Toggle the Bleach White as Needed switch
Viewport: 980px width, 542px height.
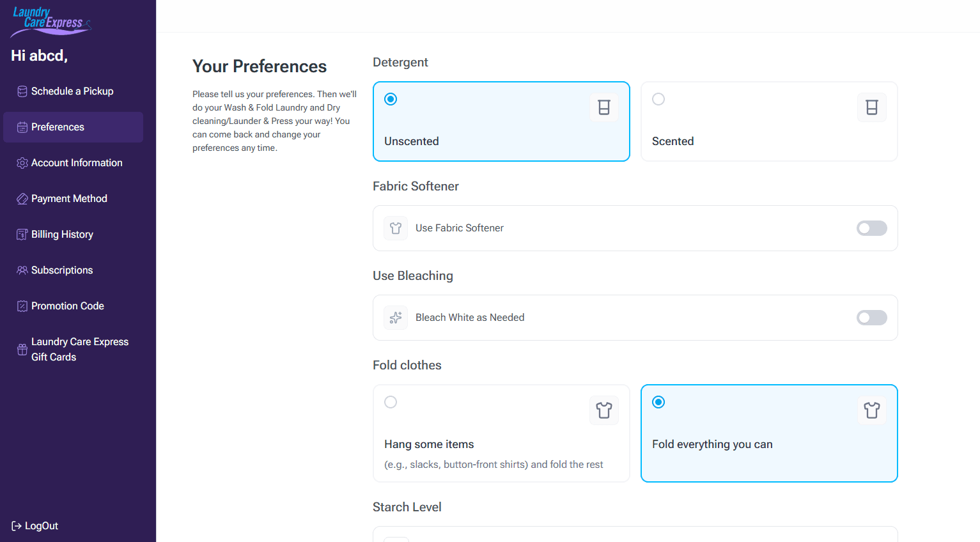[872, 318]
